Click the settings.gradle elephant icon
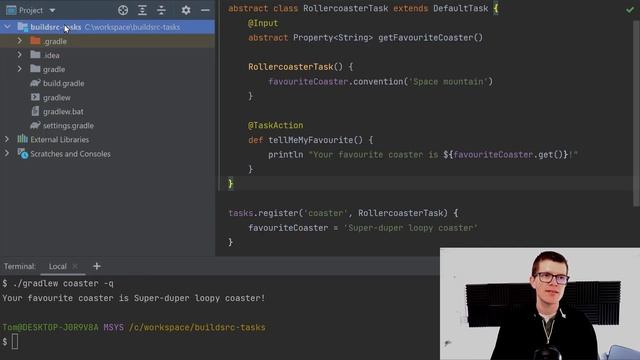 (x=36, y=125)
